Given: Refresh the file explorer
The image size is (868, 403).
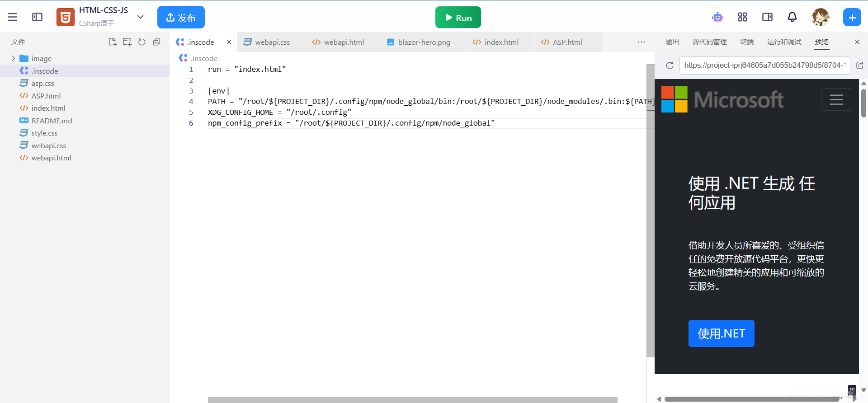Looking at the screenshot, I should (x=142, y=42).
